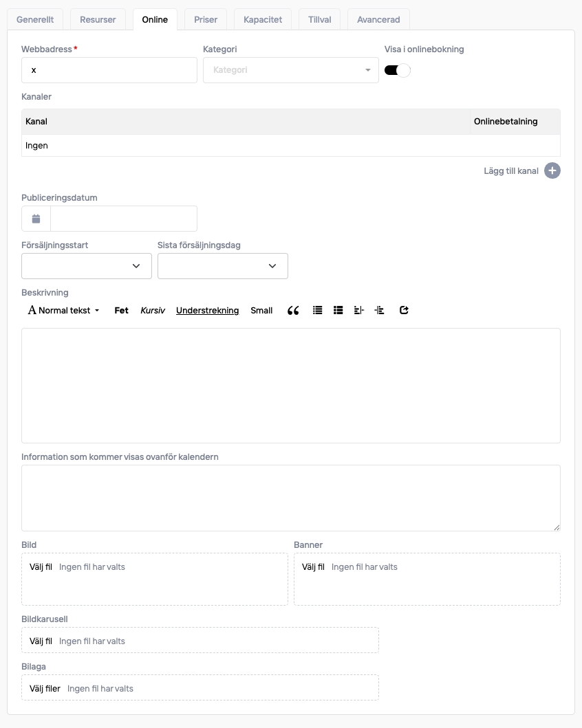Viewport: 582px width, 728px height.
Task: Click the blockquote icon in editor toolbar
Action: (x=293, y=311)
